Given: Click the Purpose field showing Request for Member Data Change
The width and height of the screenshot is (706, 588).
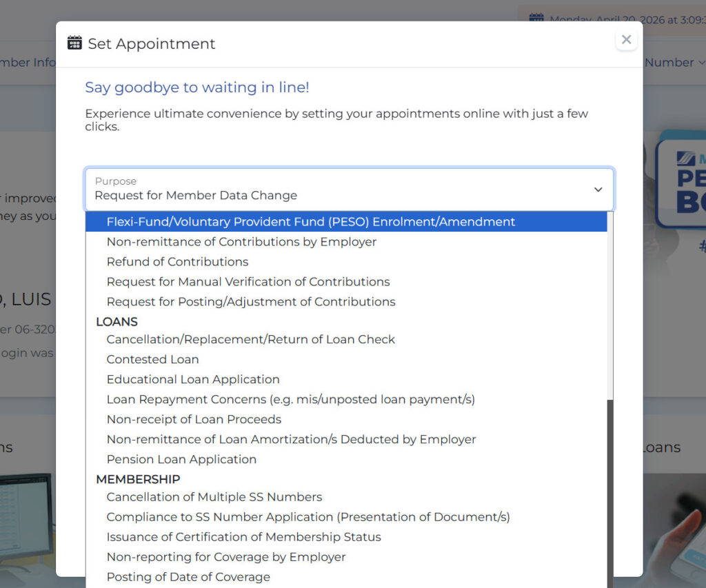Looking at the screenshot, I should [x=350, y=189].
